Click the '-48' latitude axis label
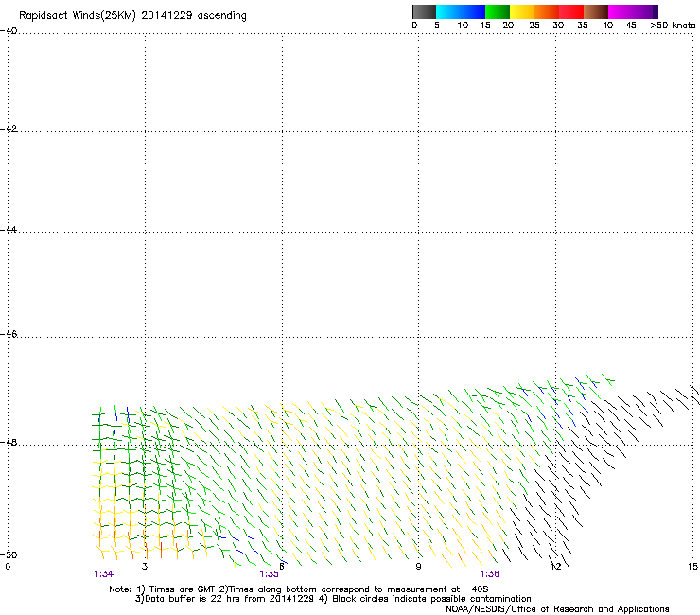Image resolution: width=700 pixels, height=615 pixels. coord(9,442)
